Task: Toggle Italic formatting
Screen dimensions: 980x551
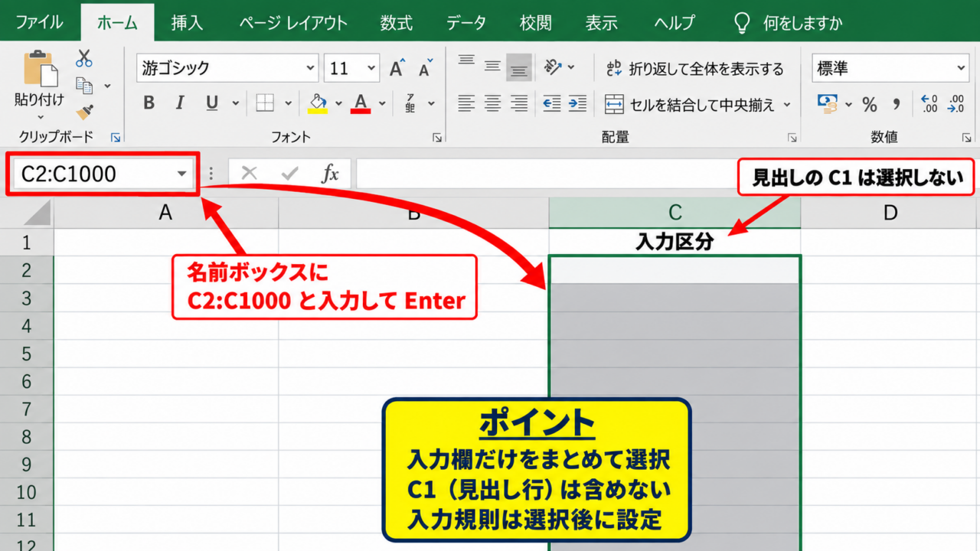Action: pyautogui.click(x=180, y=103)
